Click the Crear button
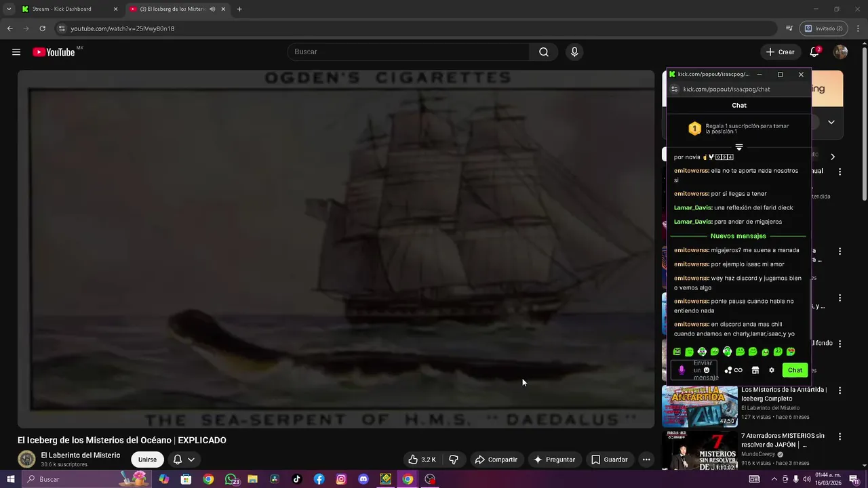The image size is (868, 488). pyautogui.click(x=781, y=52)
